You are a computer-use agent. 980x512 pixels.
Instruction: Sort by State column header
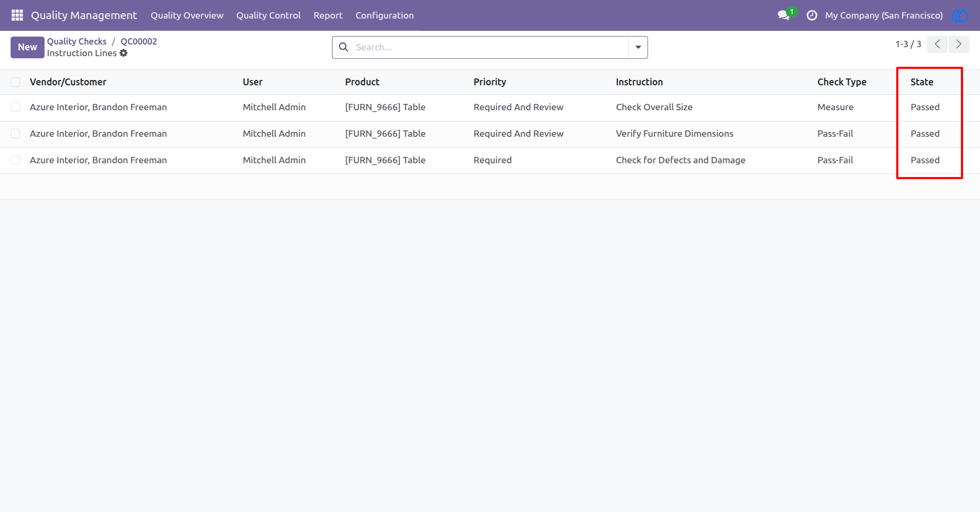pos(922,82)
